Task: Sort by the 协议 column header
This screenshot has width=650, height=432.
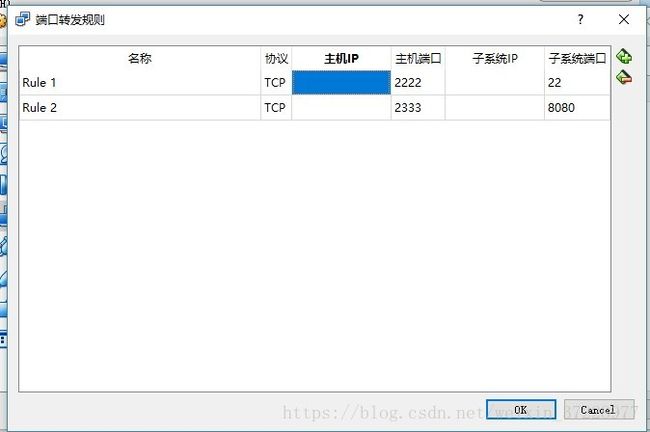Action: pyautogui.click(x=276, y=58)
